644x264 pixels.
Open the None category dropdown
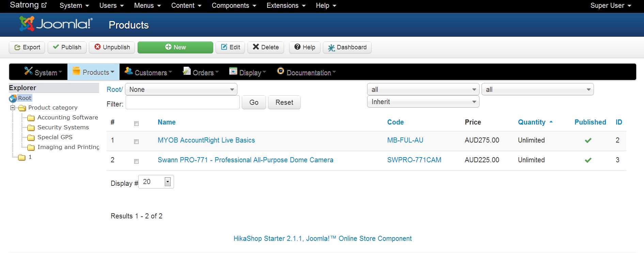pos(181,89)
